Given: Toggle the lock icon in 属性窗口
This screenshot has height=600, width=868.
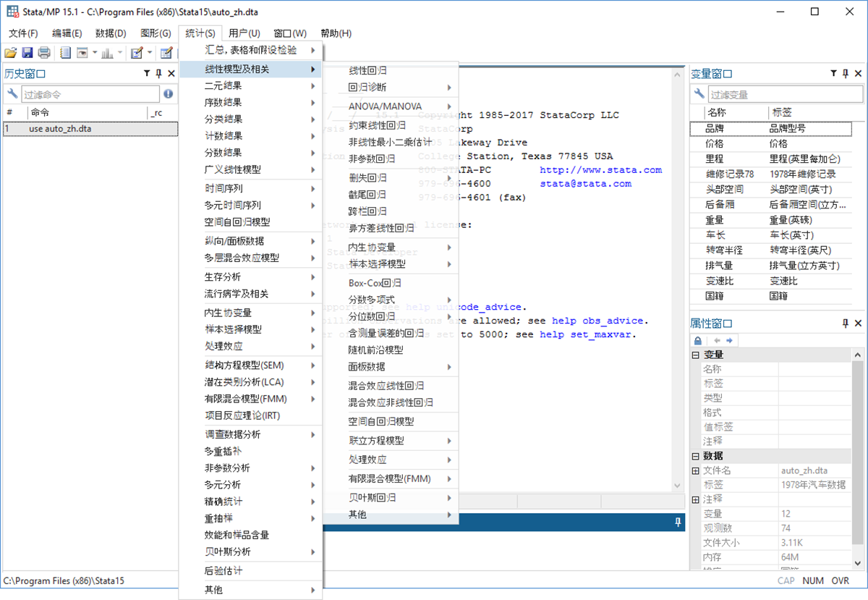Looking at the screenshot, I should click(698, 340).
